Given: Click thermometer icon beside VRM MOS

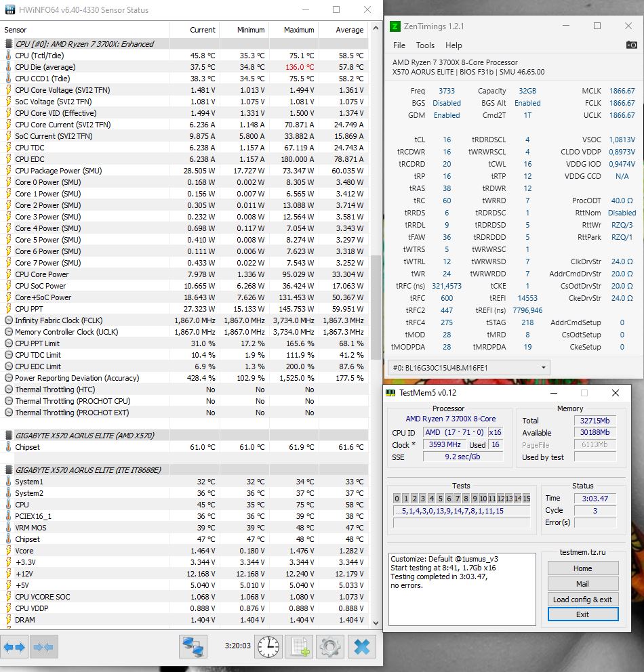Looking at the screenshot, I should 8,528.
